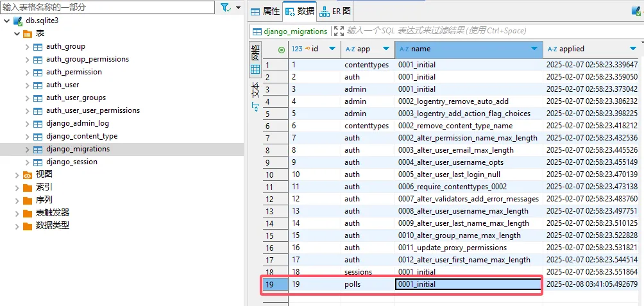Click the 视图 eye folder icon
The image size is (644, 306).
click(28, 175)
